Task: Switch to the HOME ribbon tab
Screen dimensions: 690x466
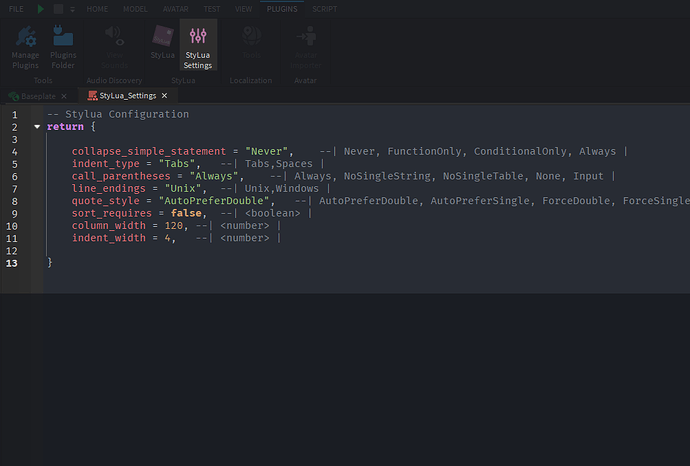Action: coord(97,9)
